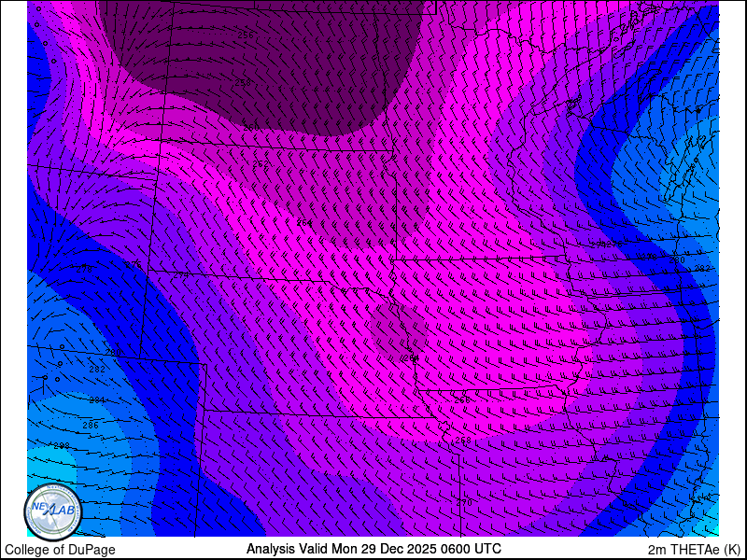
Task: Click the 286 contour label
Action: (x=91, y=425)
